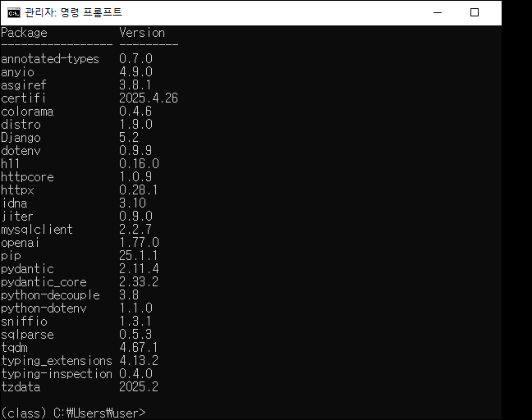Click the 'h11' package name
The image size is (532, 420).
click(x=10, y=164)
